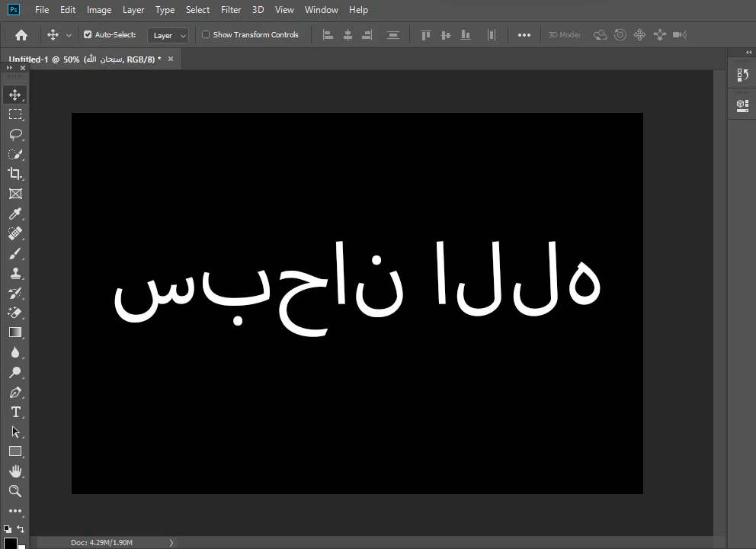
Task: Click the Home button in options bar
Action: point(21,35)
